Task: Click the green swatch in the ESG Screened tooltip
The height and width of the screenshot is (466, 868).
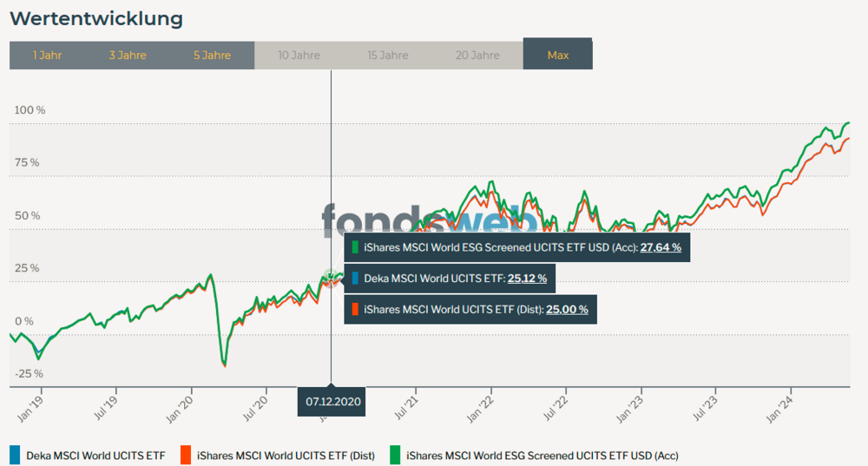Action: tap(355, 247)
